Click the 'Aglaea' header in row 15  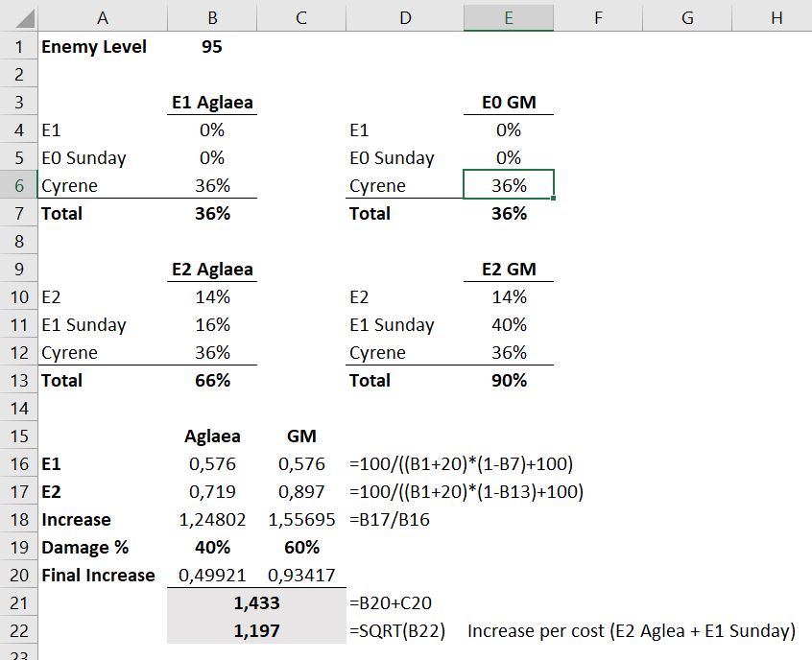tap(212, 436)
